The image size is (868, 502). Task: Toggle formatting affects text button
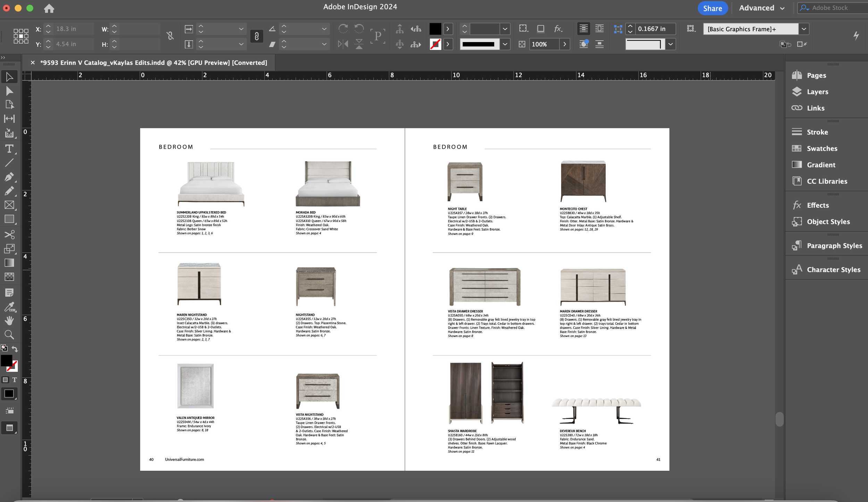(x=15, y=380)
